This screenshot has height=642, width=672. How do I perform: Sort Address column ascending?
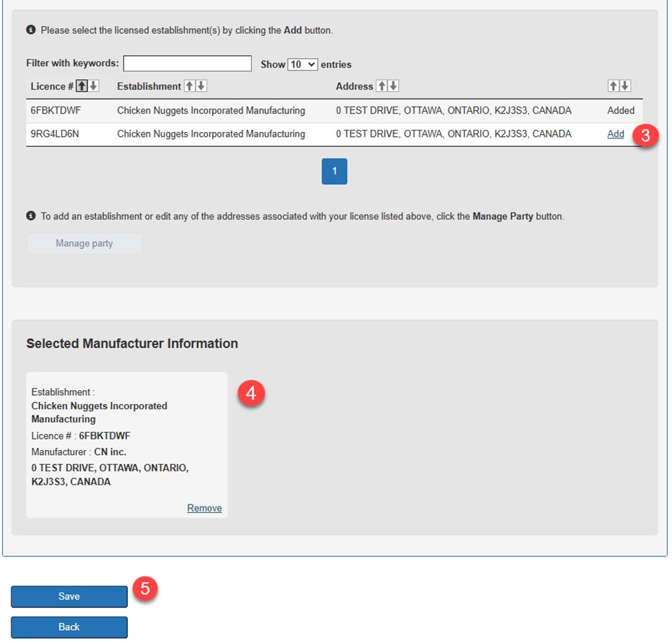click(x=383, y=86)
